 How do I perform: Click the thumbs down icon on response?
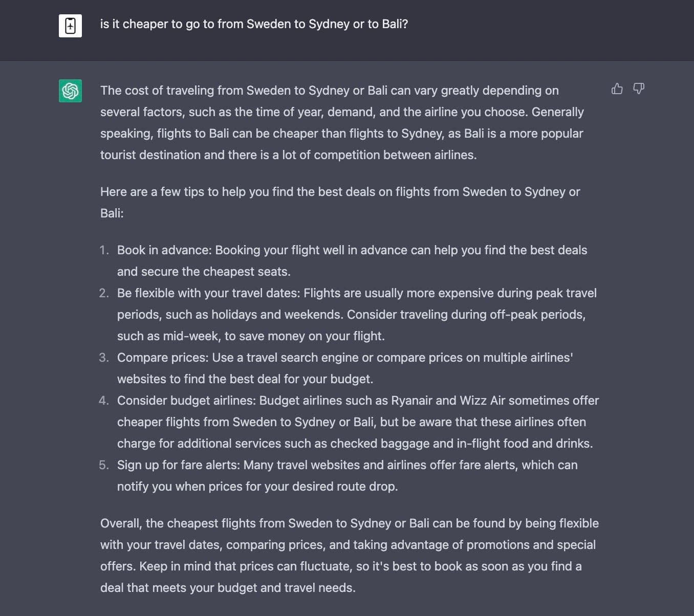[639, 89]
